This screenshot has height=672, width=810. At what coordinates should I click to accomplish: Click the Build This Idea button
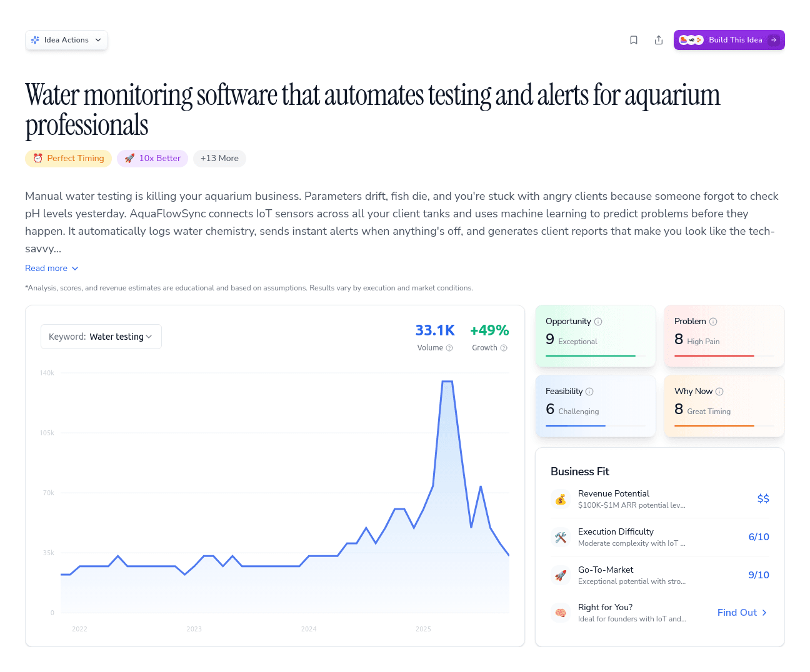tap(729, 39)
